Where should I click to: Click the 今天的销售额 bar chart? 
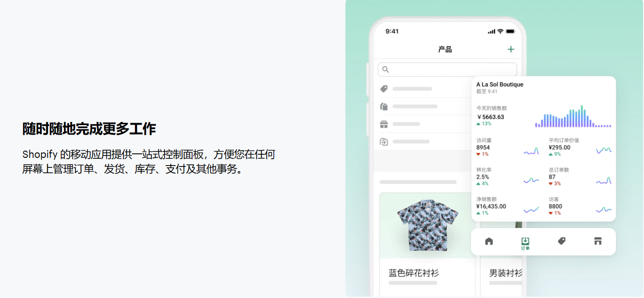[573, 116]
